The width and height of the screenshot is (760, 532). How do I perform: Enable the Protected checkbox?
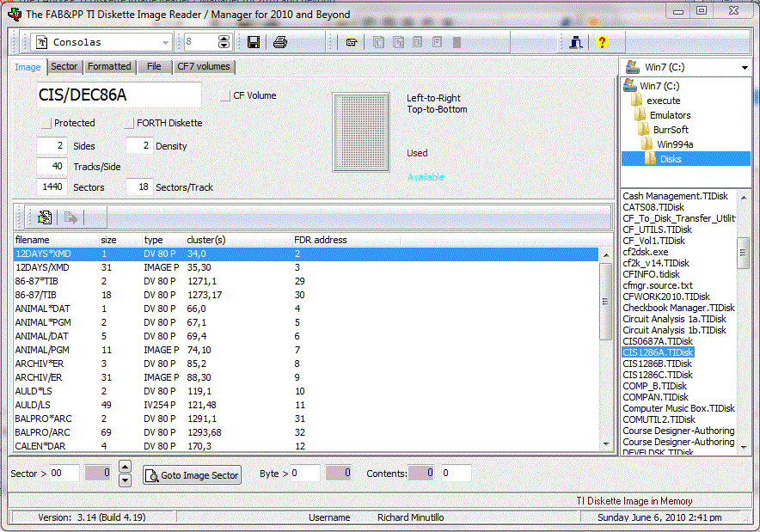46,123
